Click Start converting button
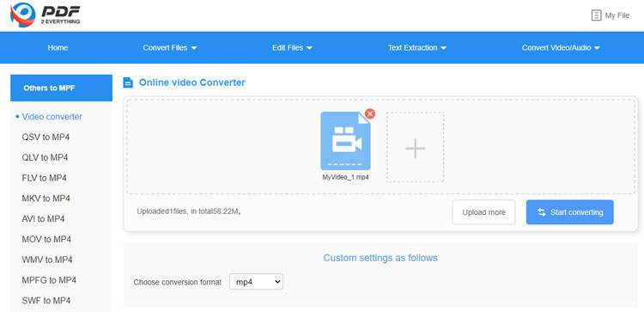The height and width of the screenshot is (312, 644). 569,212
